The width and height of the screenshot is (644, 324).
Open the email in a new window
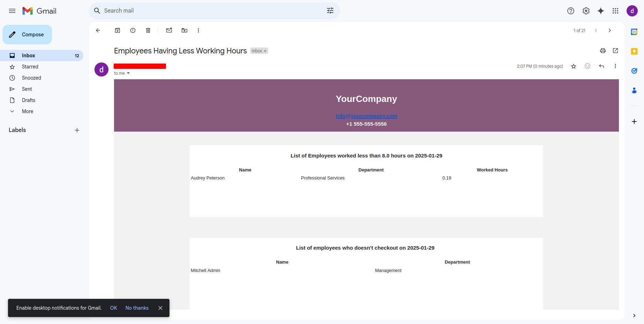(615, 51)
